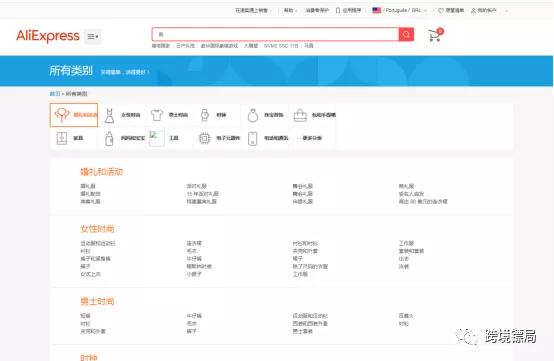
Task: Click the buyer protection link in top bar
Action: [317, 10]
